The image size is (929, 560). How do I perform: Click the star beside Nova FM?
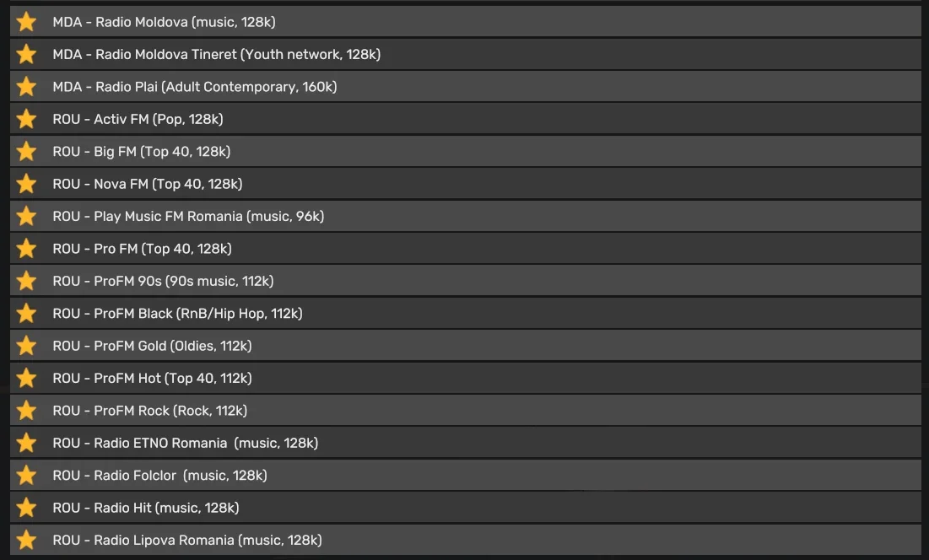[27, 184]
